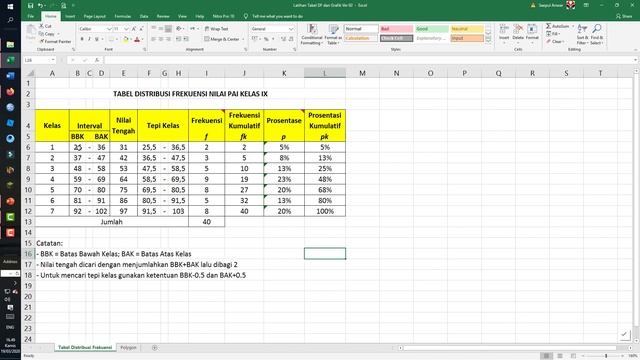640x360 pixels.
Task: Add a new sheet with the plus icon
Action: (154, 348)
